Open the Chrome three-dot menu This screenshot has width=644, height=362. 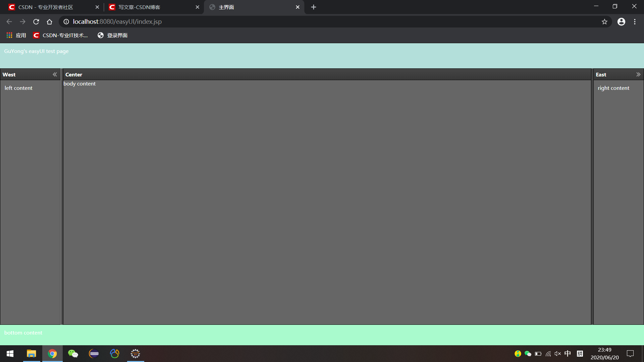pos(635,21)
